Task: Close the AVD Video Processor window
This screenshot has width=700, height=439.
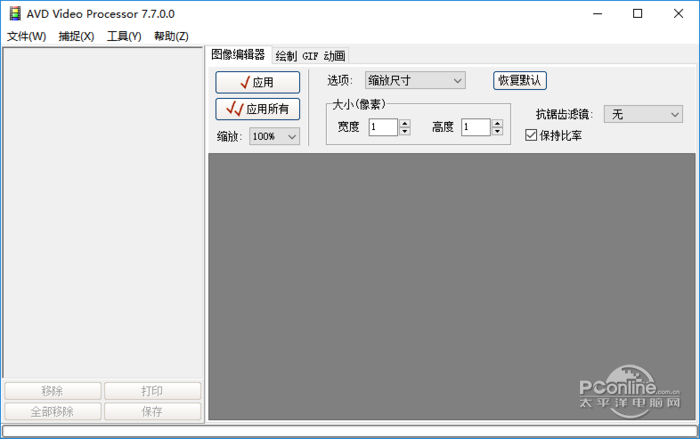Action: pos(678,14)
